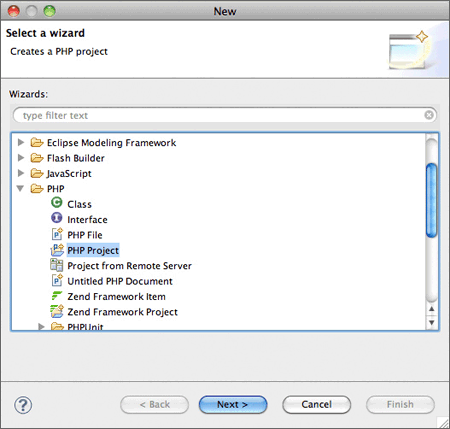This screenshot has width=450, height=429.
Task: Click the scrollbar down arrow
Action: coord(432,322)
